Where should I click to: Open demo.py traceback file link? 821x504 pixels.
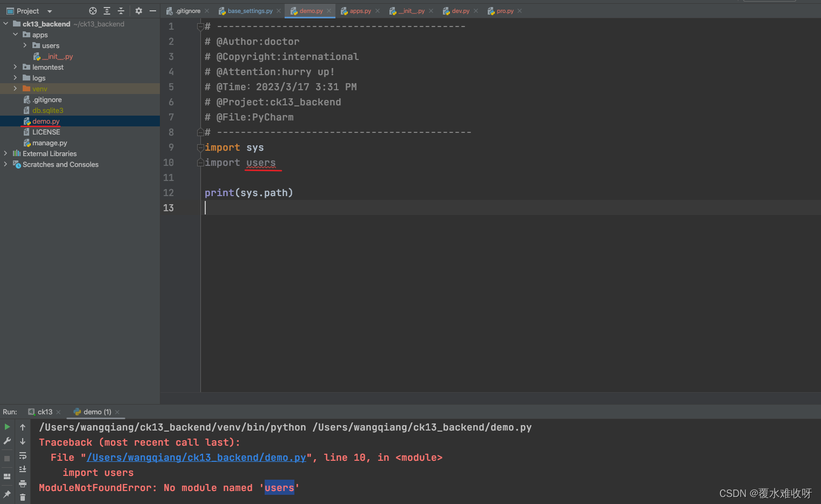196,458
